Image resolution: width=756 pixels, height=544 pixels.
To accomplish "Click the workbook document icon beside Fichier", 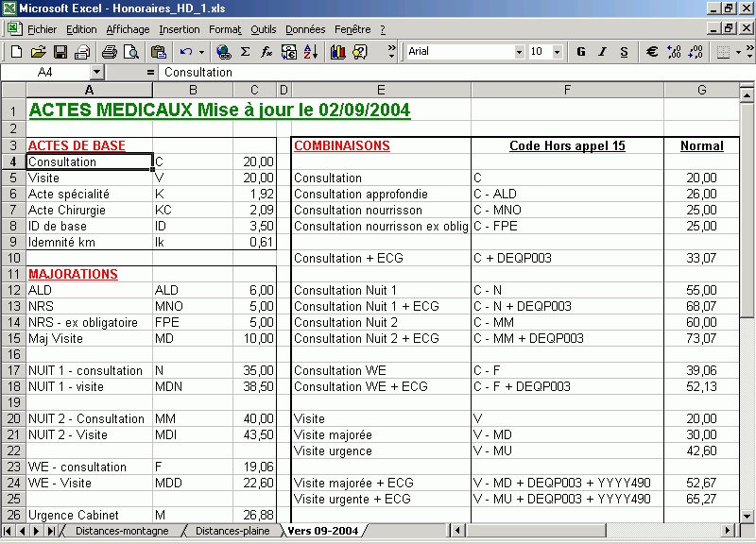I will (x=14, y=29).
